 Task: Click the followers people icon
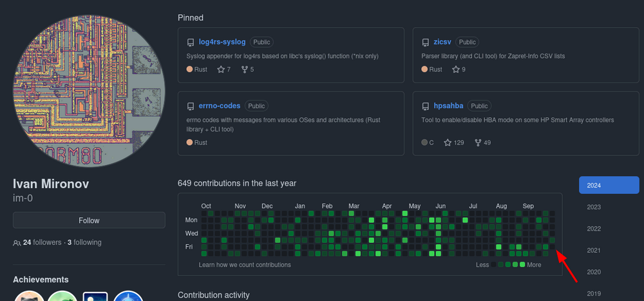click(17, 242)
